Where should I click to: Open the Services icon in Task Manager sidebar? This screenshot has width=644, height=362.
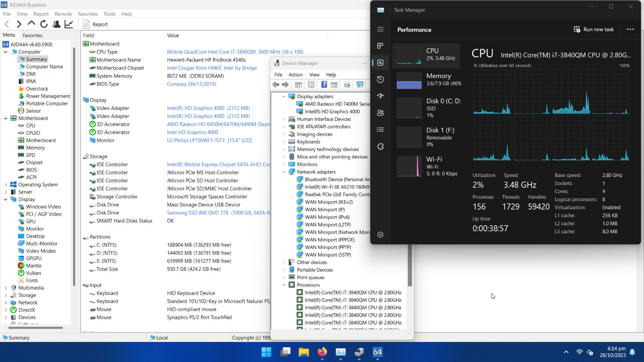(x=380, y=146)
